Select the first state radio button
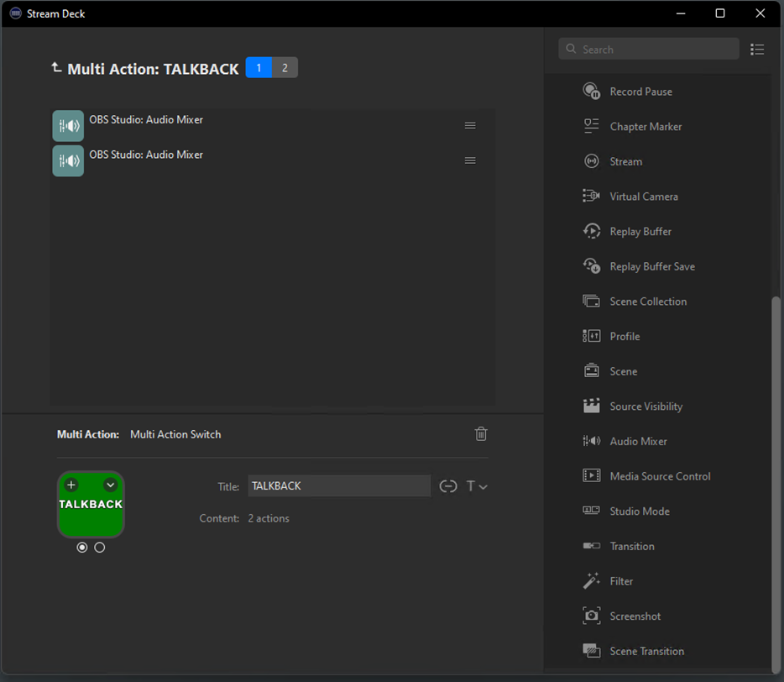The image size is (784, 682). pyautogui.click(x=81, y=548)
